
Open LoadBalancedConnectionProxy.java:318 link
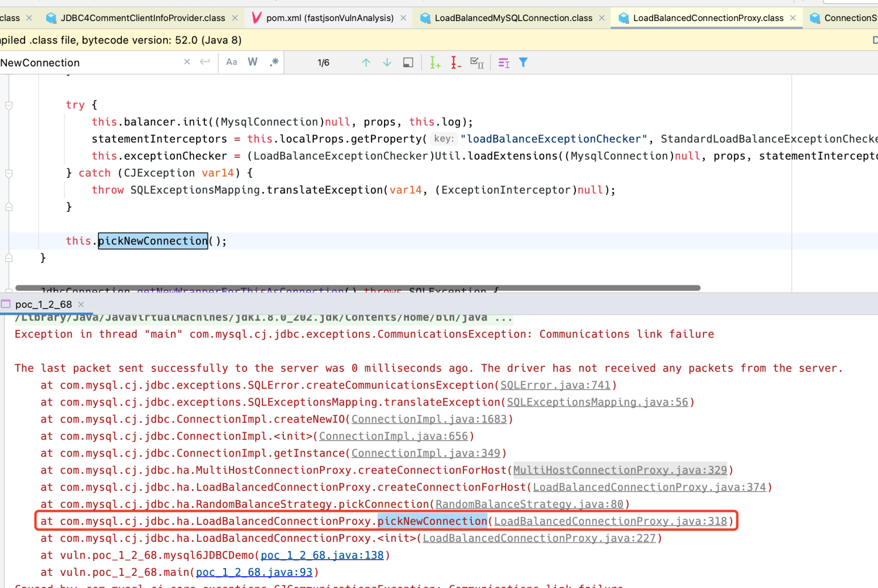[611, 521]
